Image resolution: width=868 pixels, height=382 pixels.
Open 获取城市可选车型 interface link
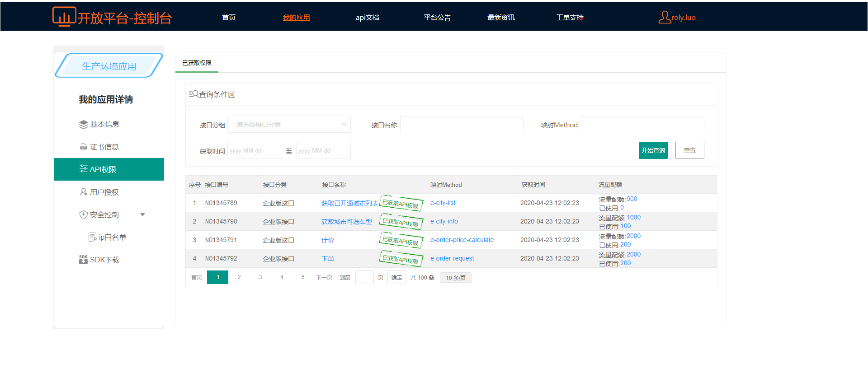(347, 222)
